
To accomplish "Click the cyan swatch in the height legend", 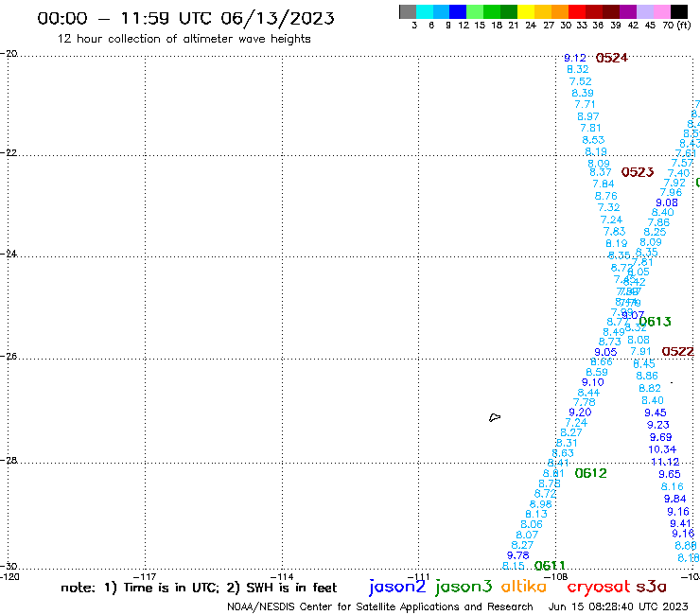I will click(425, 11).
